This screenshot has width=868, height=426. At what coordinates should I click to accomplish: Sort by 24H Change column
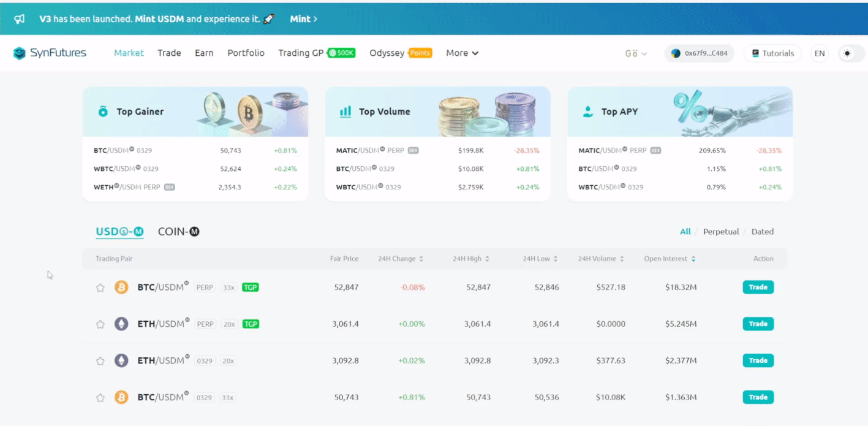(x=401, y=259)
